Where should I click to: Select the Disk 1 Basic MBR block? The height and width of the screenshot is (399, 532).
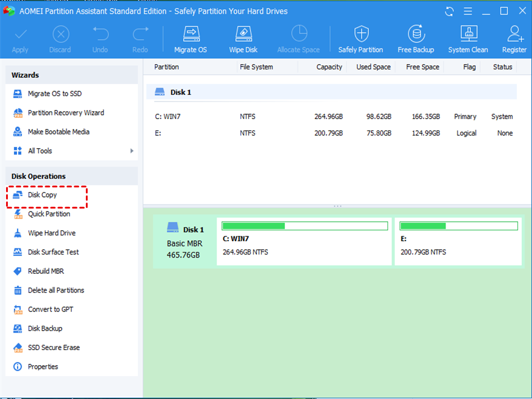click(184, 242)
